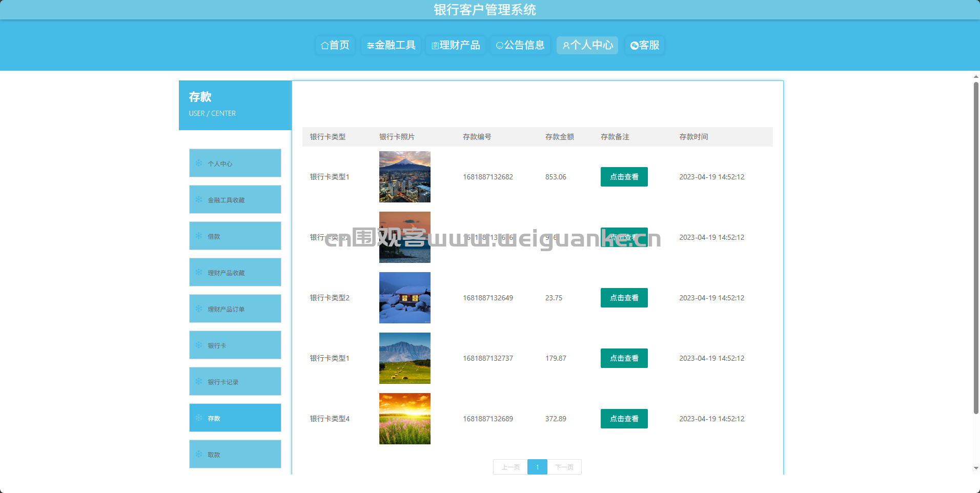Open the 理财产品 navigation item
Screen dimensions: 980x493
(x=456, y=45)
